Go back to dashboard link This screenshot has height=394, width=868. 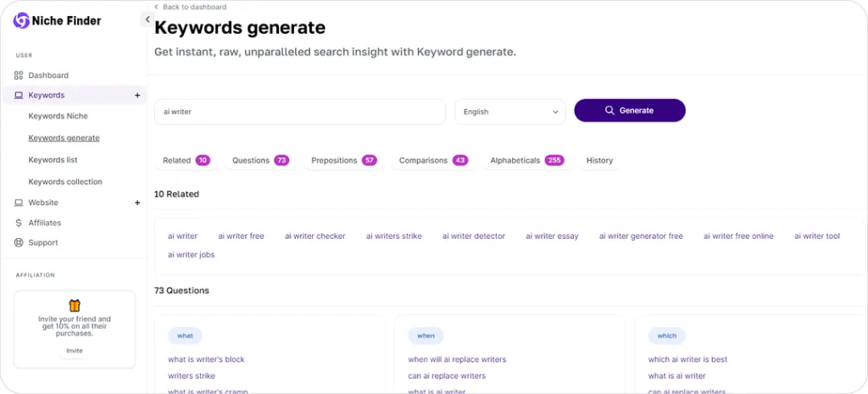tap(190, 7)
